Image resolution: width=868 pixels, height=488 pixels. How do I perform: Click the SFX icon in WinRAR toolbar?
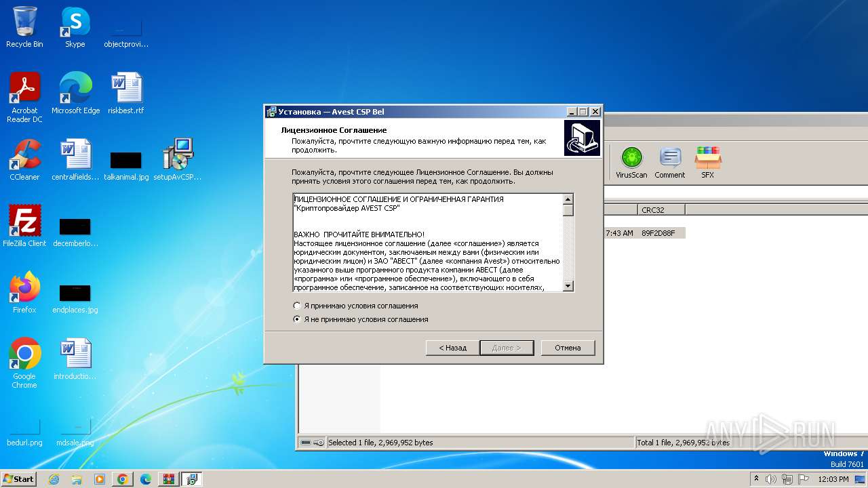click(x=707, y=163)
